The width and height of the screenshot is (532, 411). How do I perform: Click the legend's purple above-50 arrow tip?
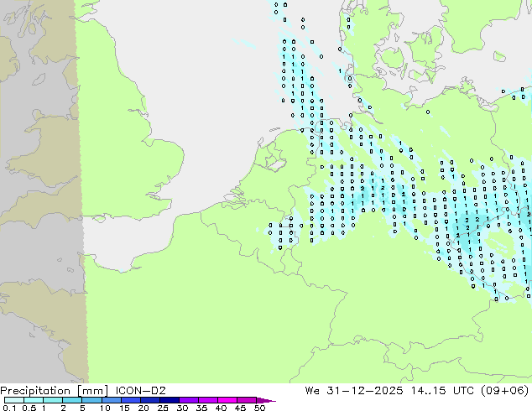266,400
